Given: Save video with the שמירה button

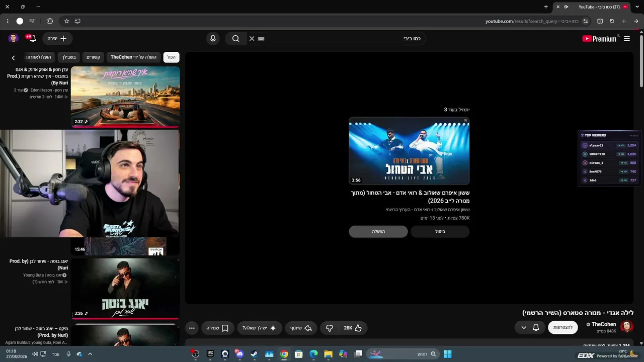Looking at the screenshot, I should click(x=217, y=328).
